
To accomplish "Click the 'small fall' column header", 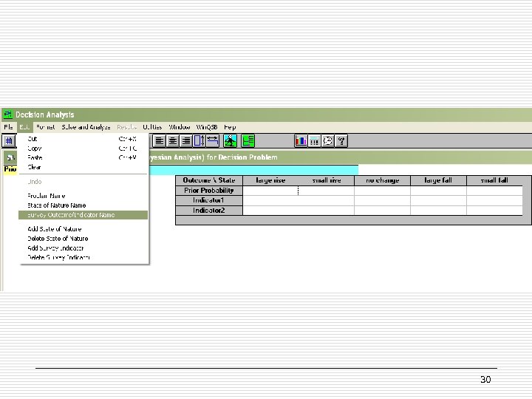I will pos(494,180).
